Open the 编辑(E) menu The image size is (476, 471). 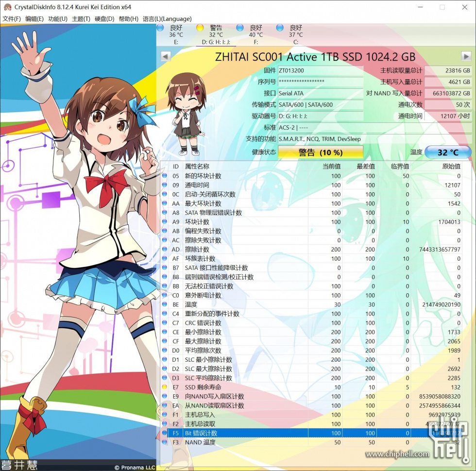34,19
